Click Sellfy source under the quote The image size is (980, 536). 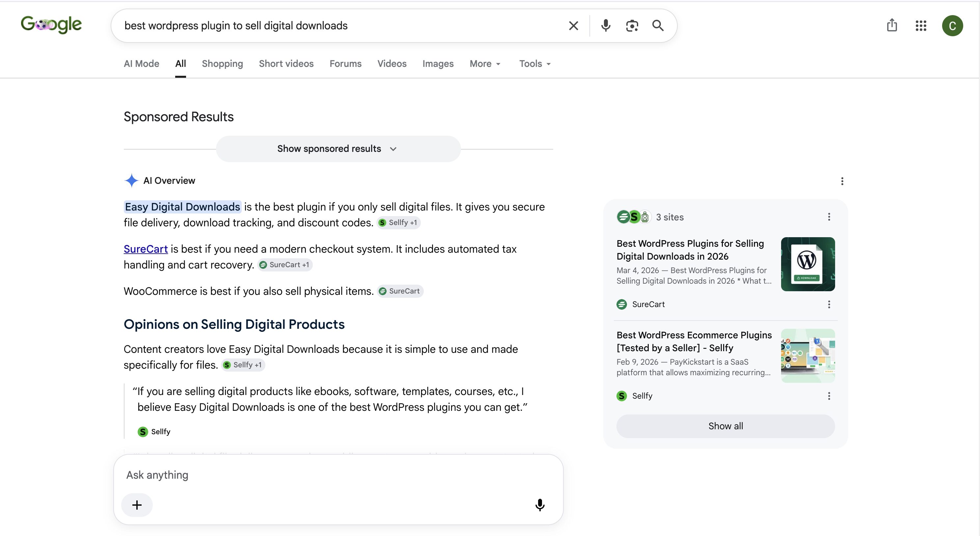coord(154,432)
